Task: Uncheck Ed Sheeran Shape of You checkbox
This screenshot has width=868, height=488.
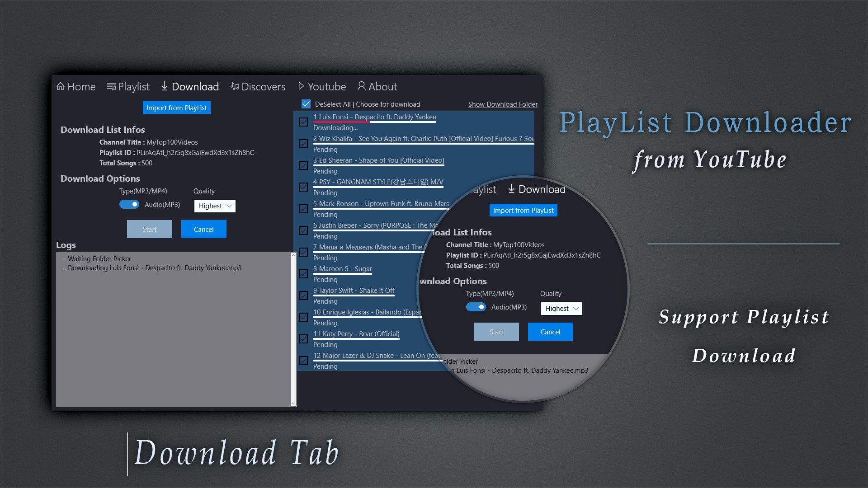Action: point(303,165)
